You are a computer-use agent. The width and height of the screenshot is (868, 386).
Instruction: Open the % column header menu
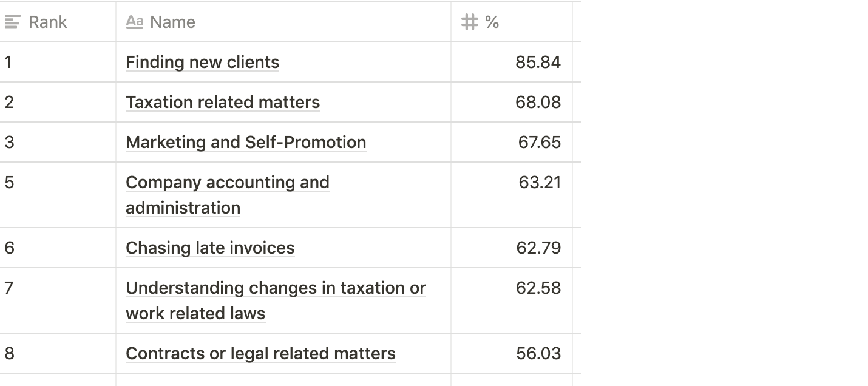[x=512, y=22]
